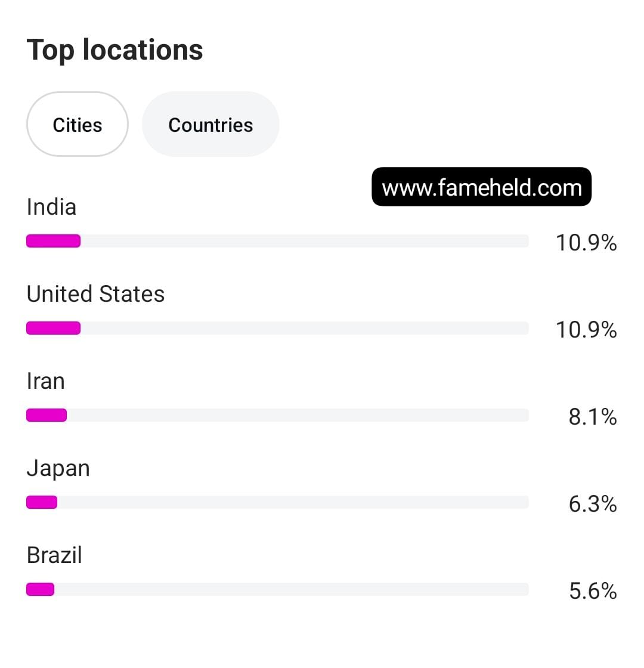Click the United States country label
The width and height of the screenshot is (644, 668).
click(x=95, y=294)
